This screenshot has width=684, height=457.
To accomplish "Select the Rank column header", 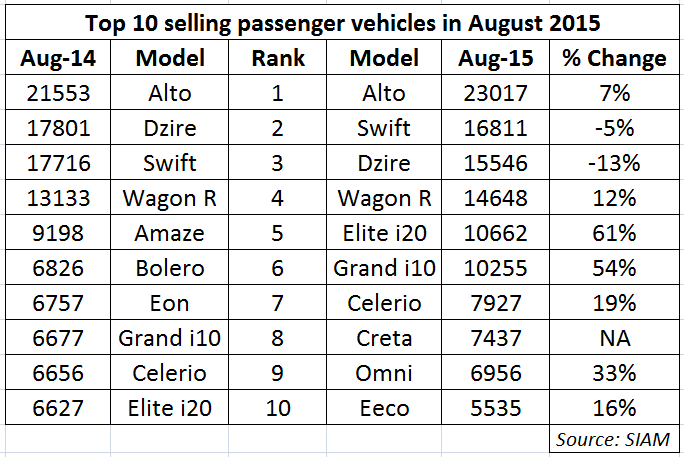I will (279, 58).
